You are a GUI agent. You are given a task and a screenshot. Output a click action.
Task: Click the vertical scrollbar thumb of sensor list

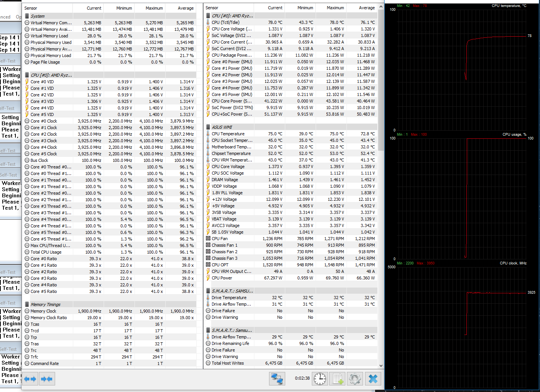[381, 80]
